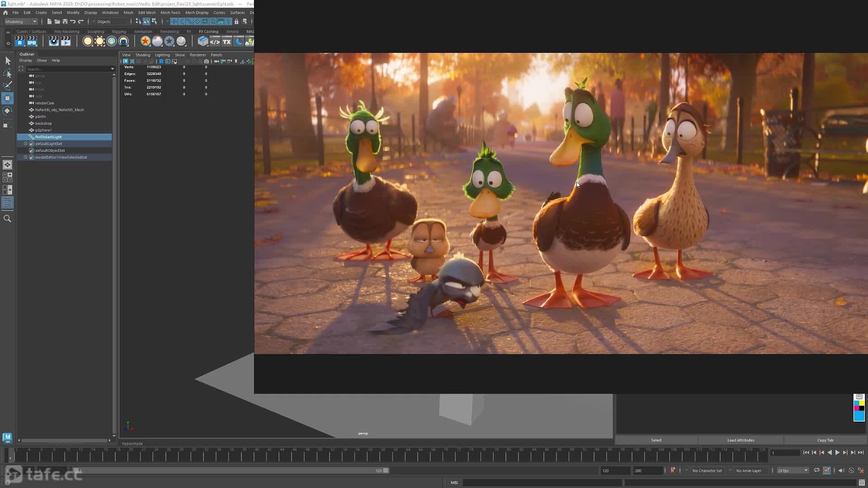
Task: Expand modelEditor1ViewSelectedSet node
Action: (26, 157)
